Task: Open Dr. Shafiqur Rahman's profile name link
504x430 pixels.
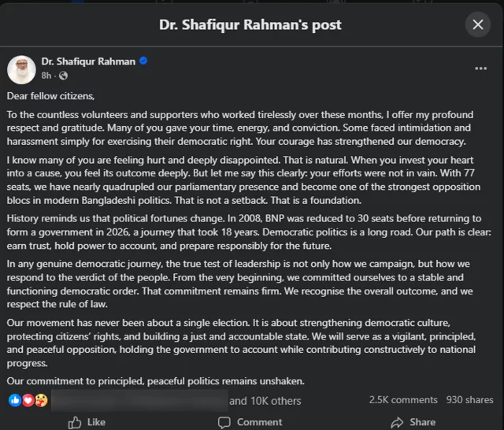Action: 88,61
